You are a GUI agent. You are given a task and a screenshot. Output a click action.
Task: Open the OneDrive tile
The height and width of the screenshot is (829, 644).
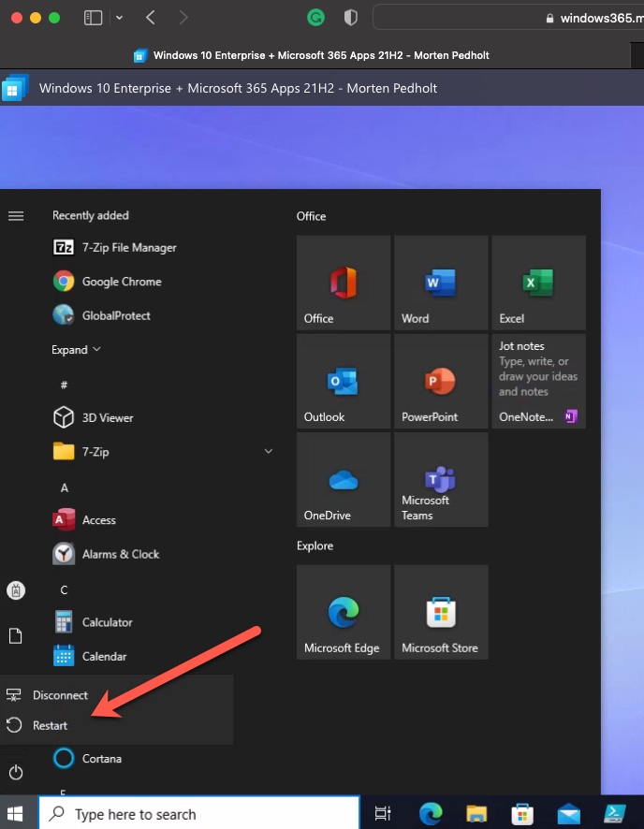pos(344,480)
